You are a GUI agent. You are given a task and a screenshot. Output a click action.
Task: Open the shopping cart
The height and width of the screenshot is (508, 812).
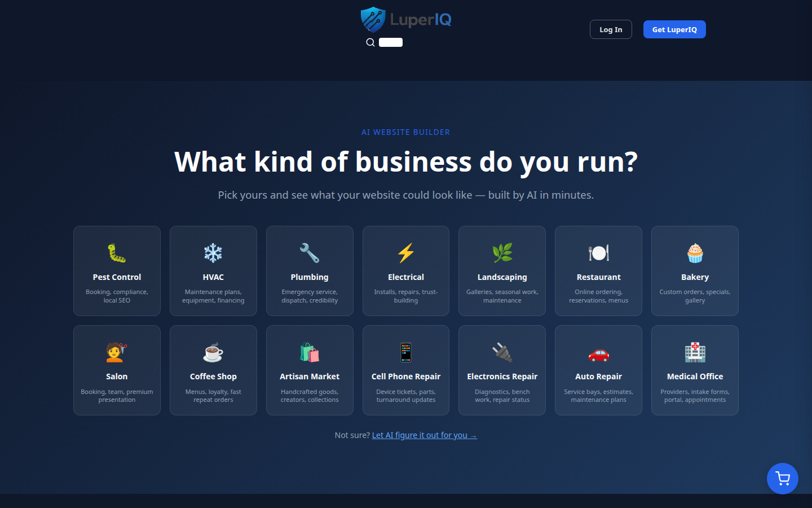pyautogui.click(x=782, y=478)
